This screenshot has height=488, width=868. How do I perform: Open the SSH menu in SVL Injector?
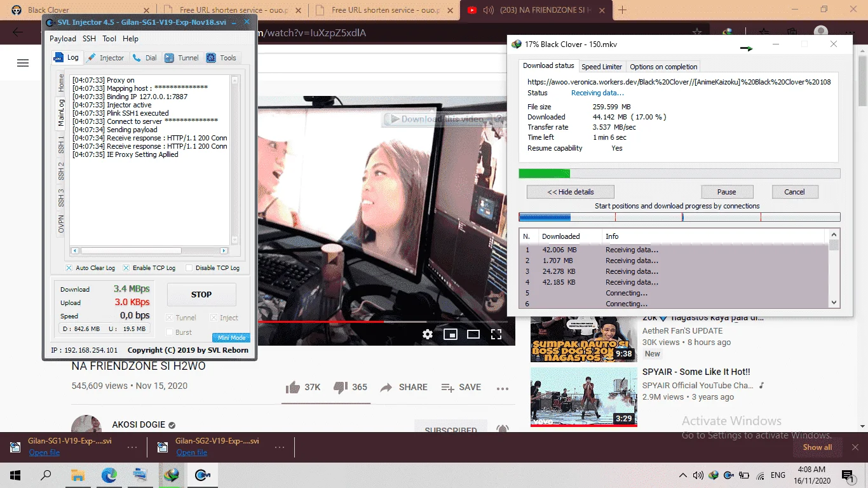89,39
